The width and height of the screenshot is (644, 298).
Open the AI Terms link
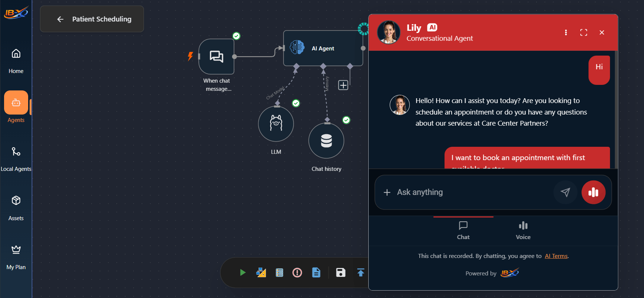click(x=556, y=256)
